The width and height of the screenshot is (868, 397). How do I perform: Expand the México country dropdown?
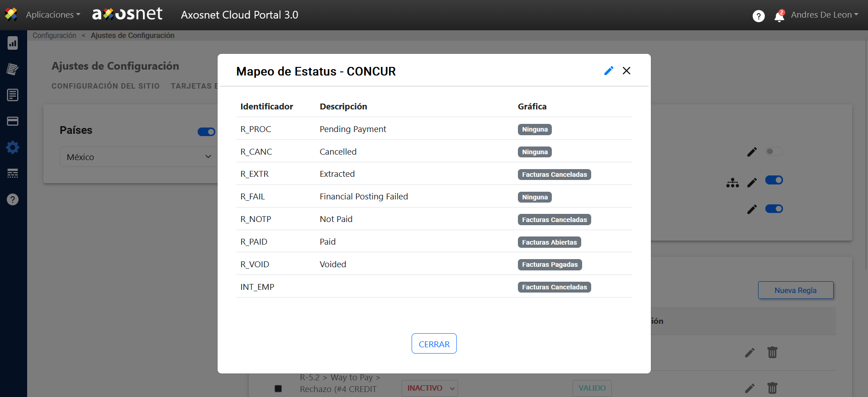pyautogui.click(x=138, y=157)
